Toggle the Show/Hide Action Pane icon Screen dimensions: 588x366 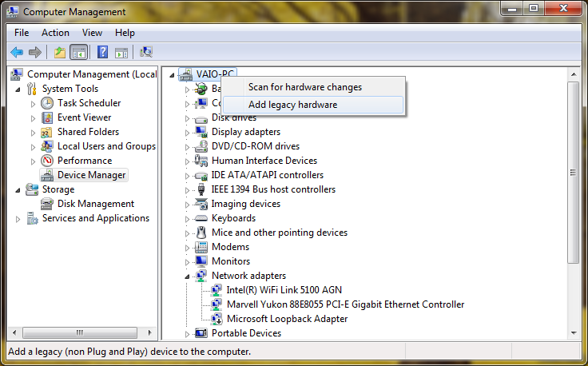pos(121,52)
